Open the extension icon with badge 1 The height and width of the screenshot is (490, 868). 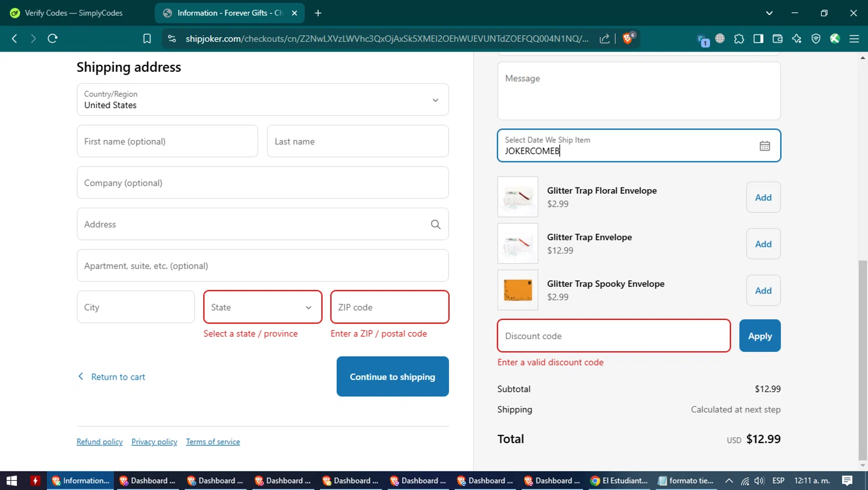tap(703, 40)
